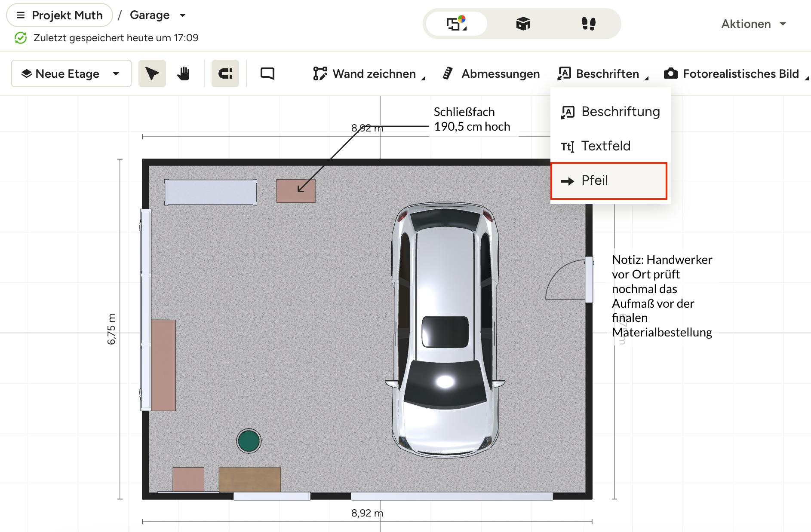Expand the Neue Etage dropdown
The image size is (811, 532).
[71, 73]
